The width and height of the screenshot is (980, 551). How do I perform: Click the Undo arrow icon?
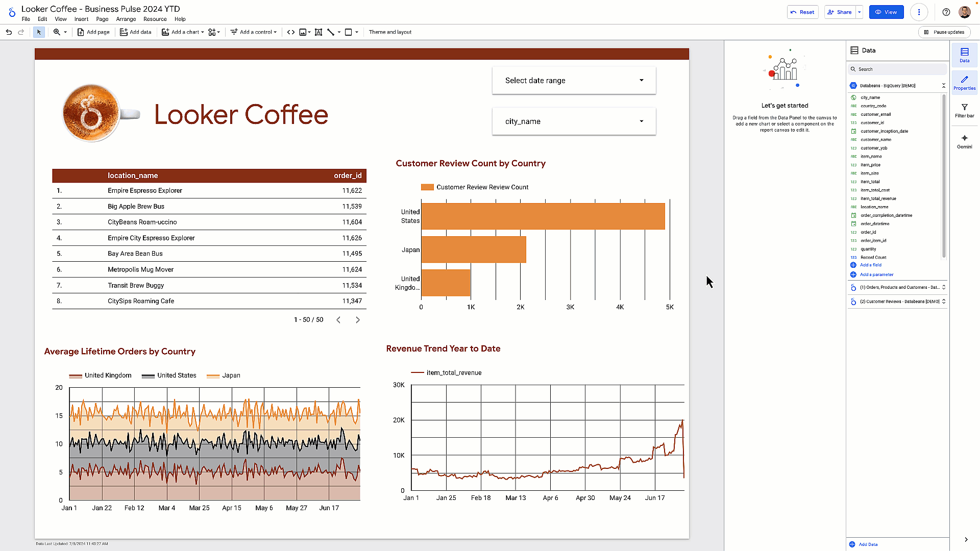tap(9, 32)
